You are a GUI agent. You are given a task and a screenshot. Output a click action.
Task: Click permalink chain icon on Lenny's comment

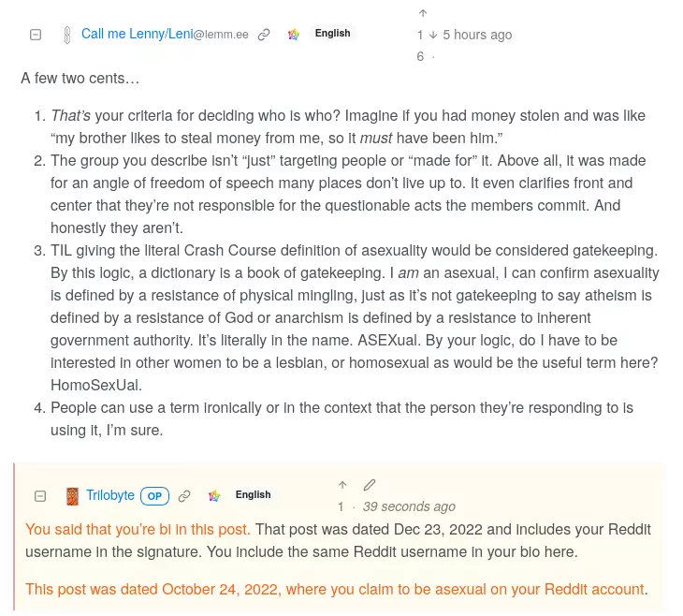point(264,35)
